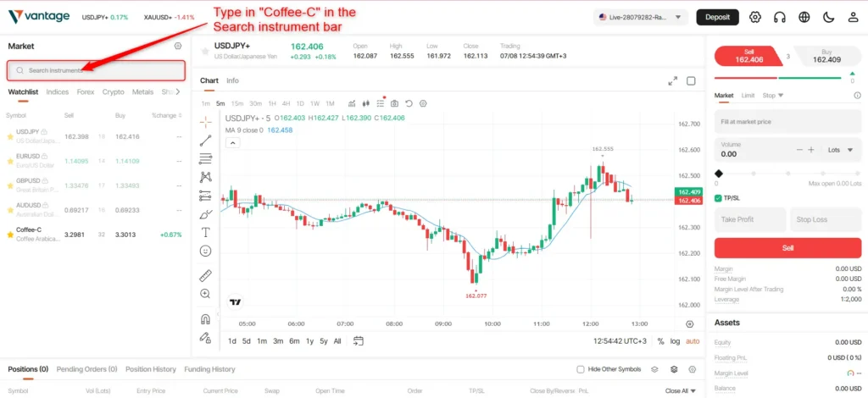
Task: Select the crosshair cursor tool
Action: 205,122
